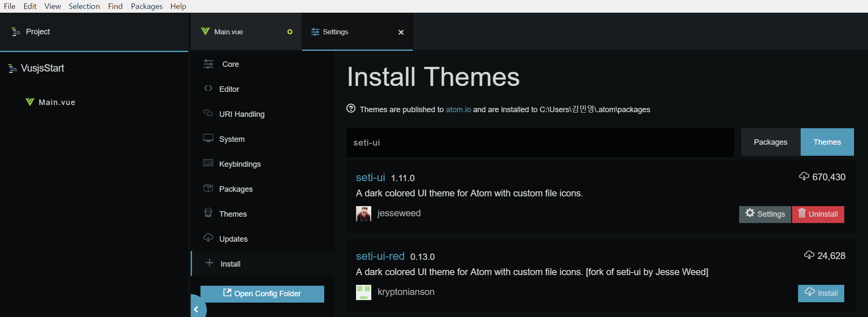Collapse the settings sidebar with the chevron
The image size is (868, 317).
tap(196, 309)
